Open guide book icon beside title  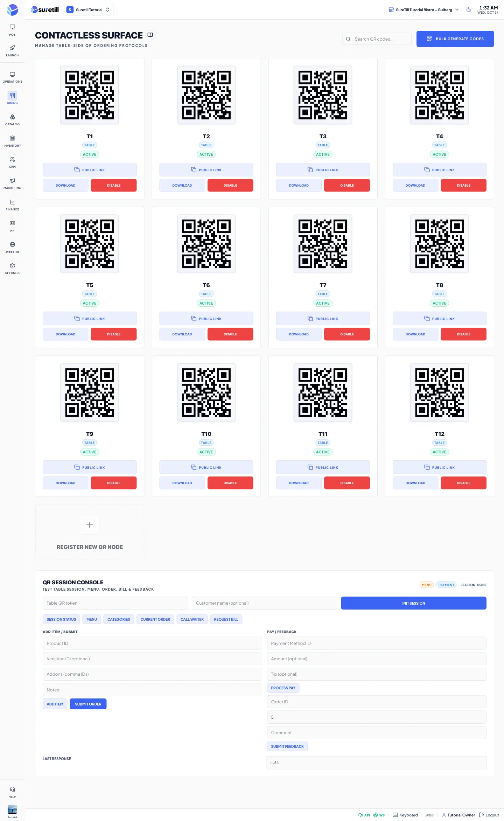click(150, 35)
